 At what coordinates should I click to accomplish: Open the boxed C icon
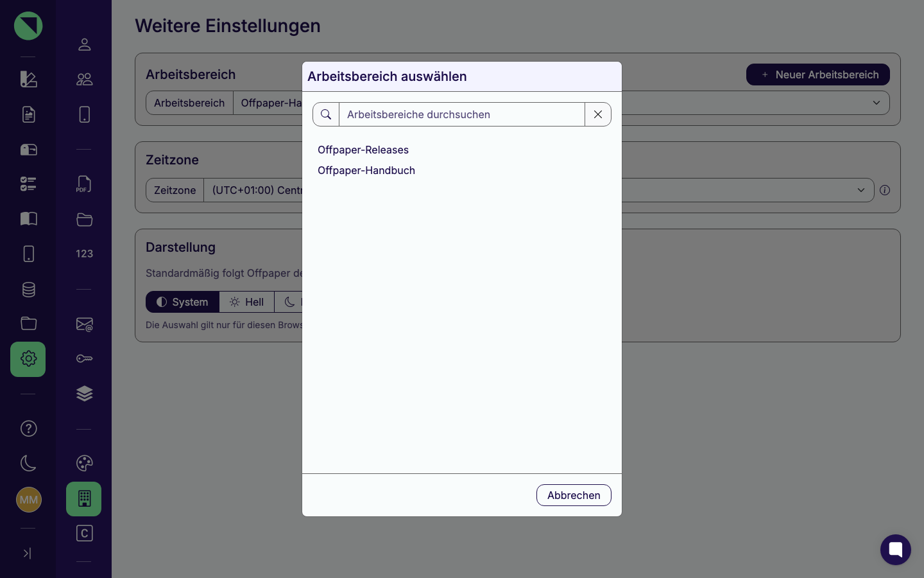tap(84, 533)
